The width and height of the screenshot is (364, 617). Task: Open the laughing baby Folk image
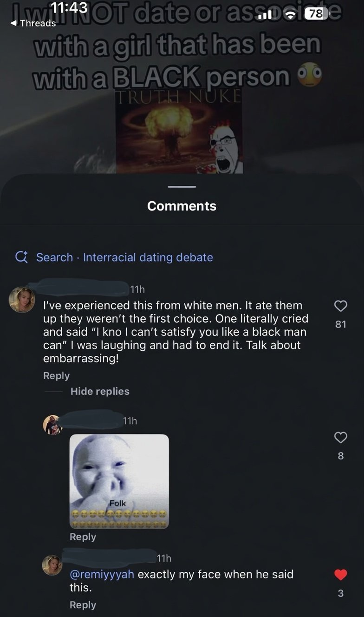click(x=119, y=481)
